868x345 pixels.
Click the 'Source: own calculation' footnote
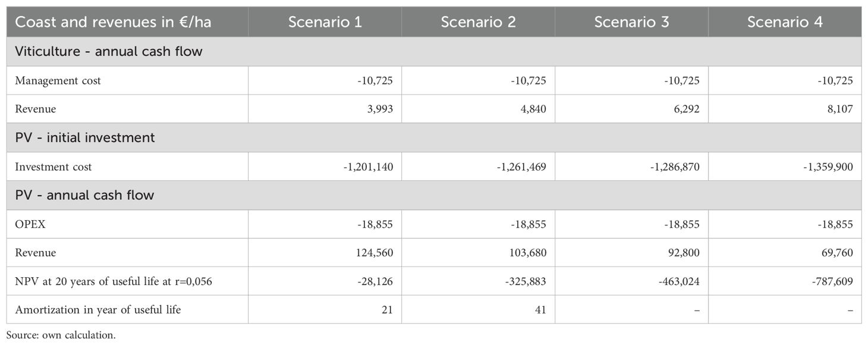click(x=61, y=335)
